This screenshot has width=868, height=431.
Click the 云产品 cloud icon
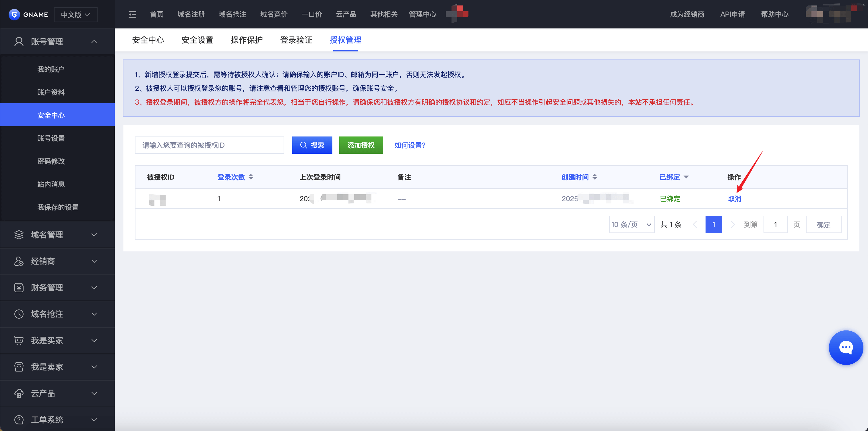tap(19, 393)
